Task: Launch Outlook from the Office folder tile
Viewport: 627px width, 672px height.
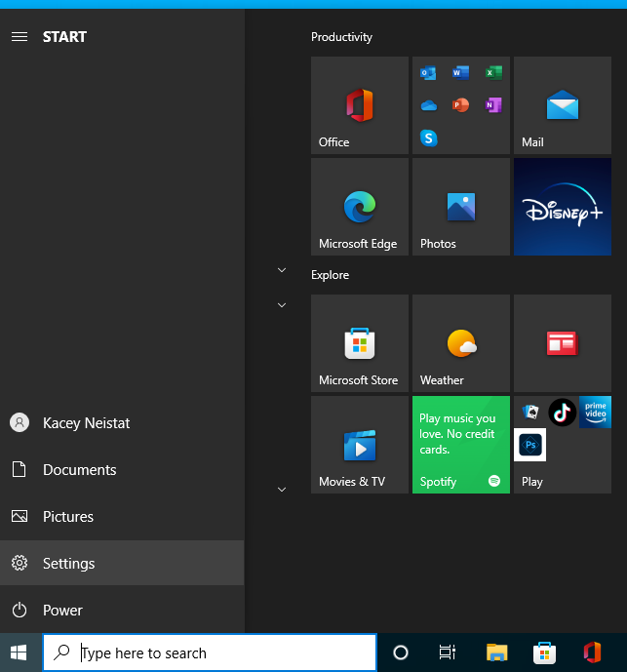Action: (428, 73)
